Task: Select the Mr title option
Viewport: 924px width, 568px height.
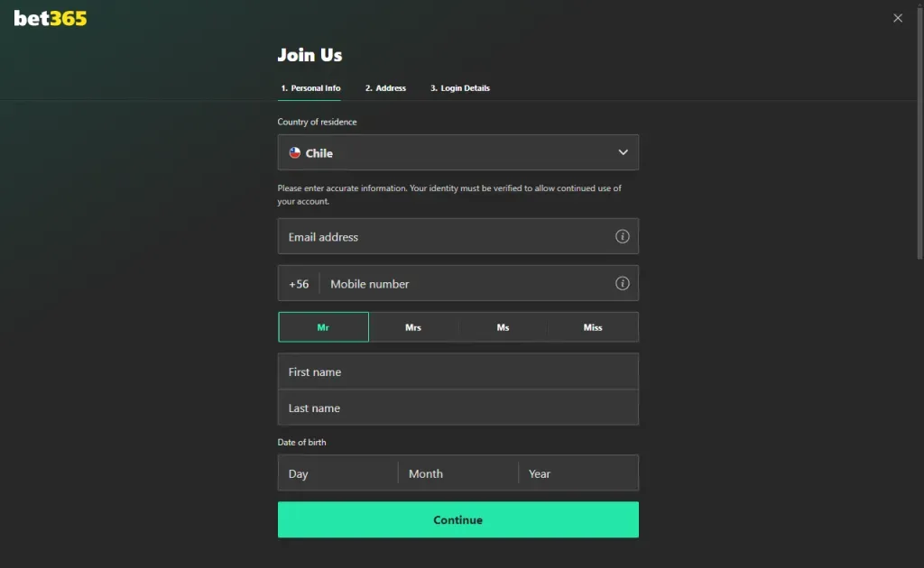Action: (x=323, y=326)
